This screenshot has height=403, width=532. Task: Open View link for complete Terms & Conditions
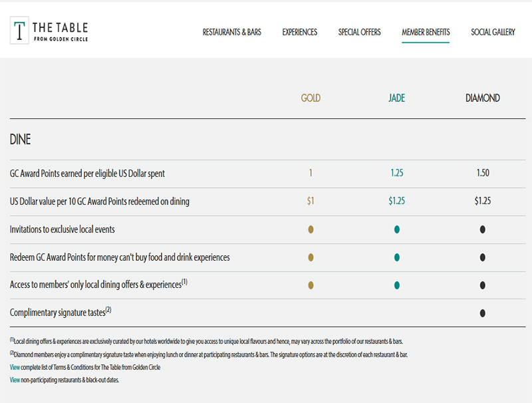point(15,367)
